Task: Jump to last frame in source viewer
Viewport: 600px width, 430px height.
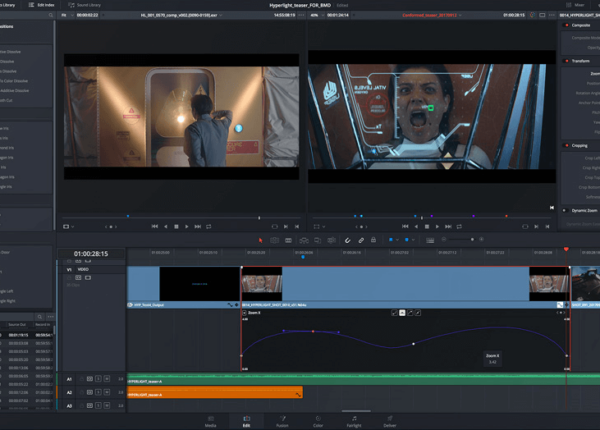Action: pyautogui.click(x=197, y=226)
